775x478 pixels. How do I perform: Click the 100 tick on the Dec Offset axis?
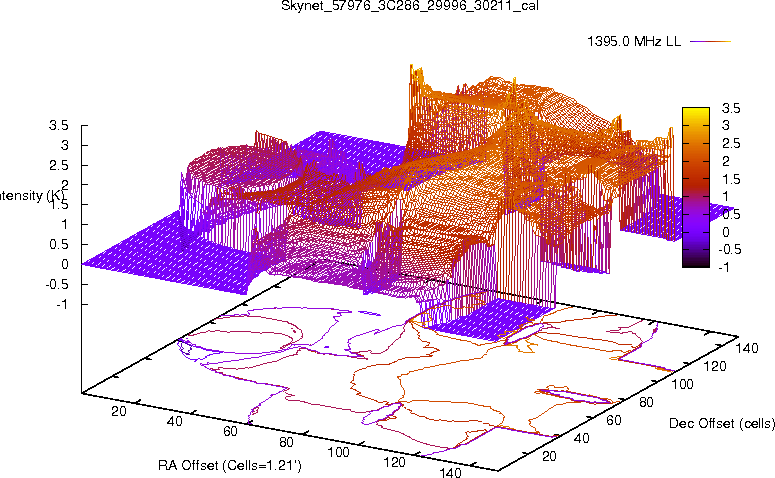click(682, 384)
